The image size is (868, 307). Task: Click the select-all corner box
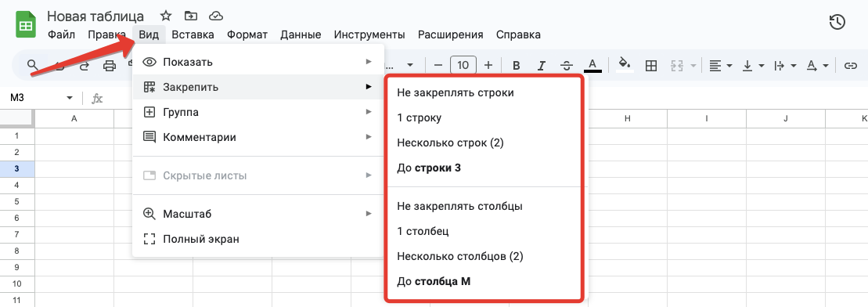tap(17, 118)
